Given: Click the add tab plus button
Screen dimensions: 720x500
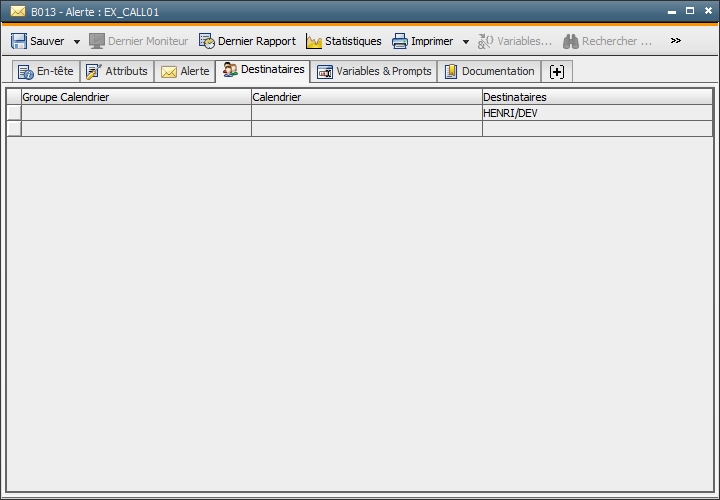Looking at the screenshot, I should point(557,72).
